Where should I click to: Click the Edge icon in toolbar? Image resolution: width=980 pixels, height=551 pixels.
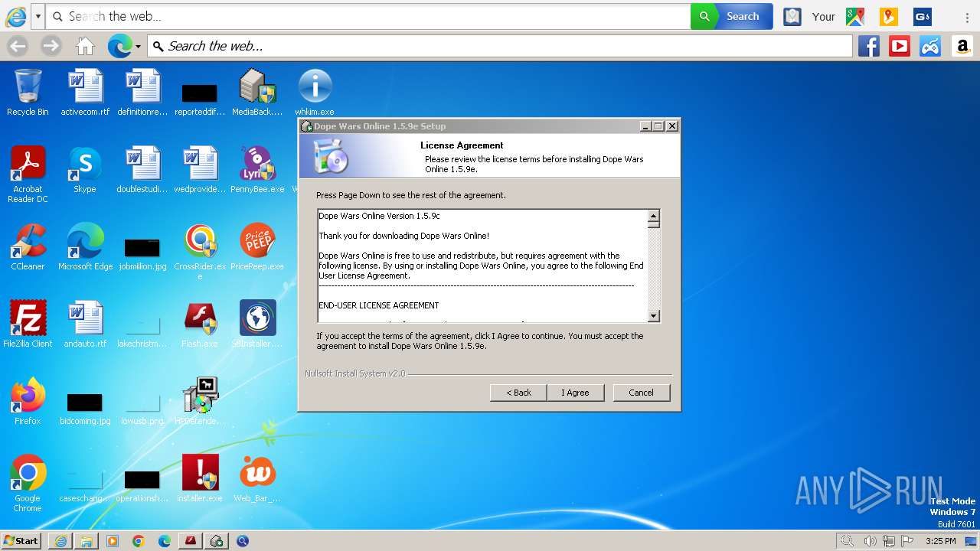click(119, 47)
